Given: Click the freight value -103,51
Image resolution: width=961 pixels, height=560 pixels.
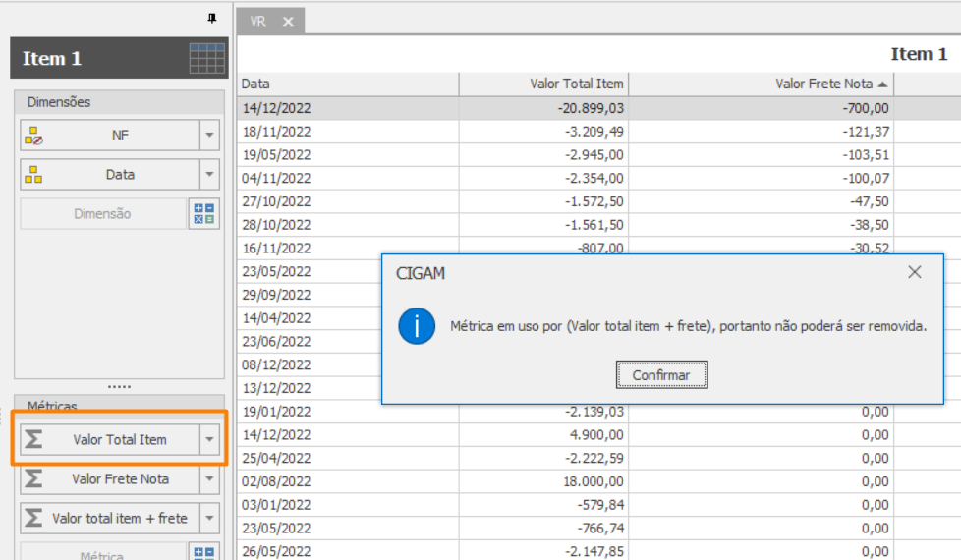Looking at the screenshot, I should click(866, 155).
